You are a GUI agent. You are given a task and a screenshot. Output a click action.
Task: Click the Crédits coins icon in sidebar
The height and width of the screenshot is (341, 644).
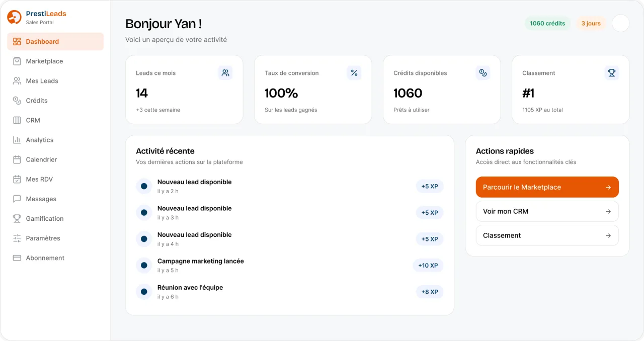pos(17,101)
